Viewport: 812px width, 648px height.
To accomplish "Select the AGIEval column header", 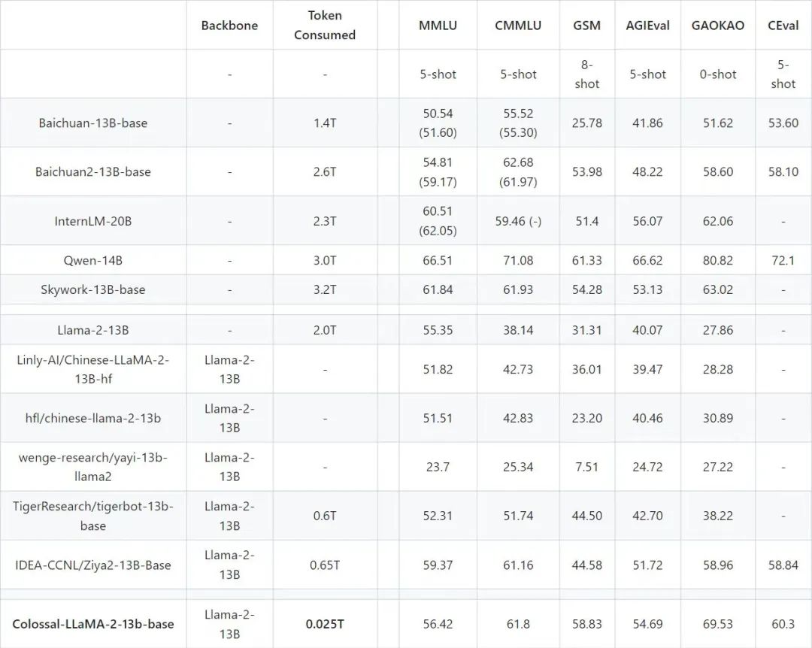I will click(647, 26).
